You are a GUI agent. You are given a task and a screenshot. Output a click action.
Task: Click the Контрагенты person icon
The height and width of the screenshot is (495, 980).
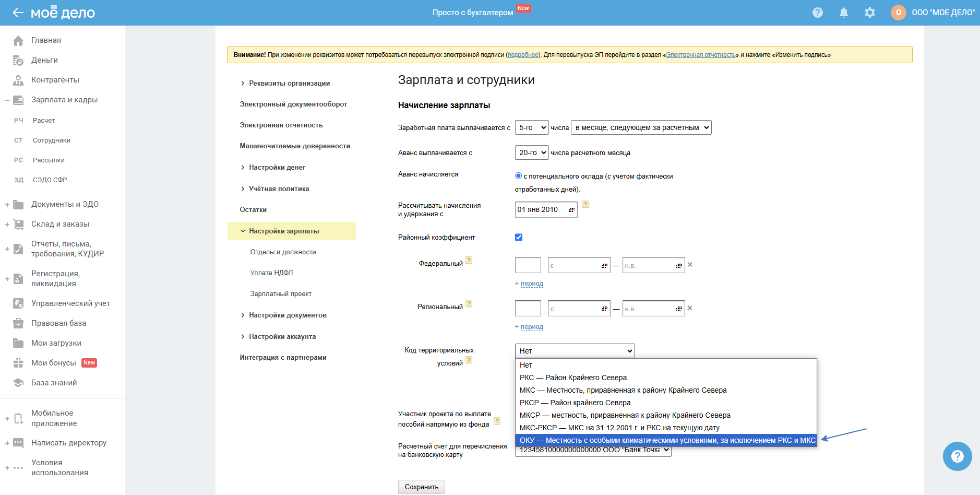click(18, 80)
